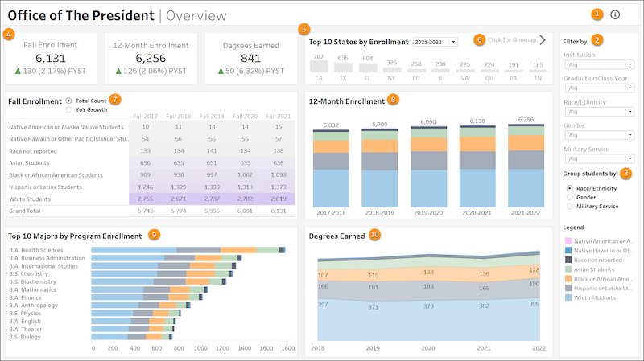Viewport: 644px width, 361px height.
Task: Click callout marker 8 by 12-Month Enrollment
Action: (x=393, y=100)
